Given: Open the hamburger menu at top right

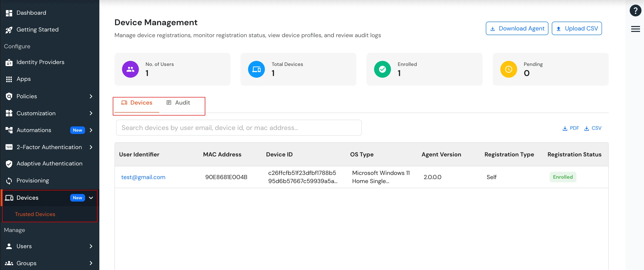Looking at the screenshot, I should coord(635,29).
